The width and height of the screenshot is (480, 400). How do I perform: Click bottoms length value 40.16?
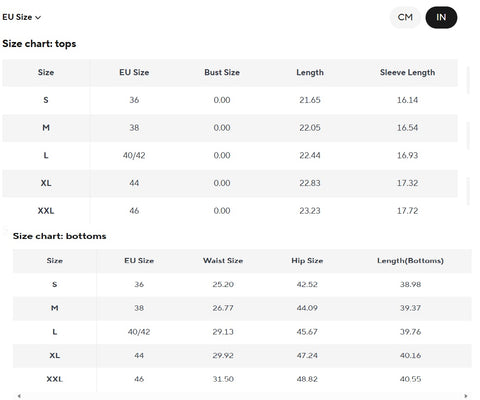pos(410,356)
